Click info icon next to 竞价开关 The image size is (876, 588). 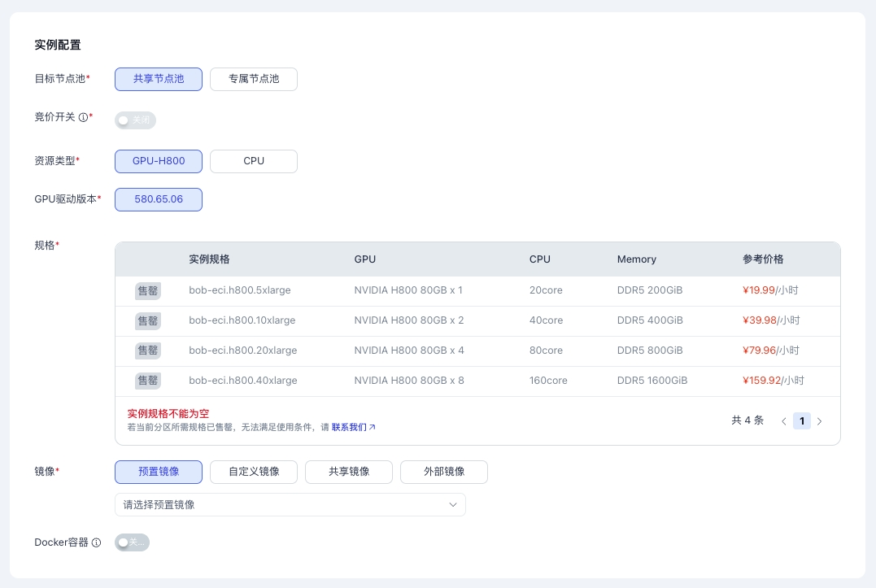pos(83,117)
